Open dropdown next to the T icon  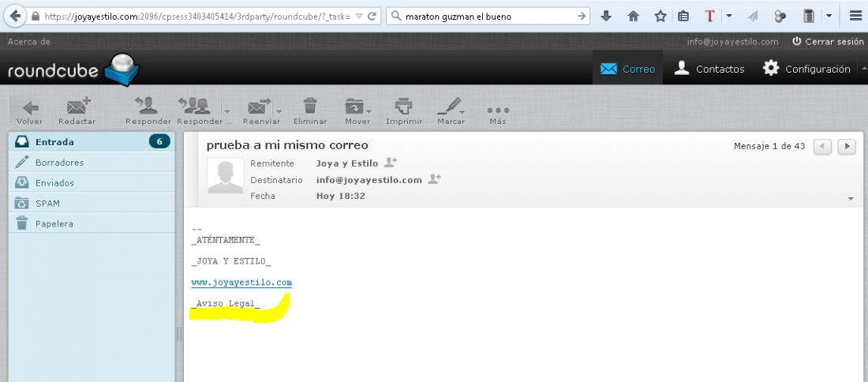point(729,17)
